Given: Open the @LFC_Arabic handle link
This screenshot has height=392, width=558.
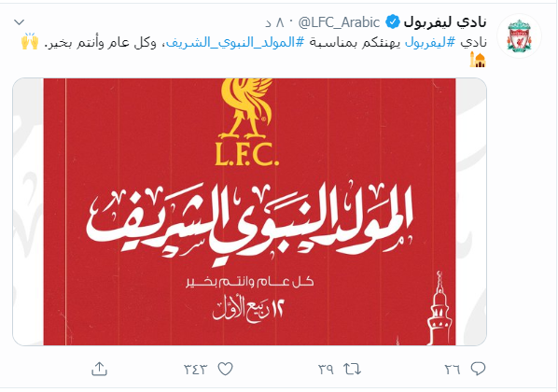Looking at the screenshot, I should [x=339, y=22].
